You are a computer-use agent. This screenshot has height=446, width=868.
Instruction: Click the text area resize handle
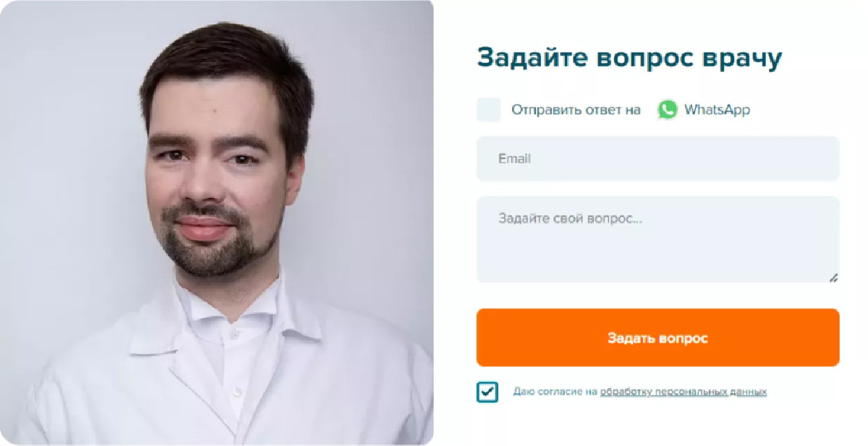pos(833,277)
